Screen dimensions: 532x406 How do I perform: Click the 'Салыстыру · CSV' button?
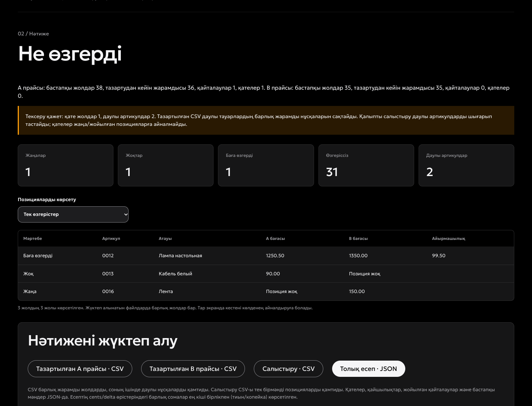tap(289, 369)
